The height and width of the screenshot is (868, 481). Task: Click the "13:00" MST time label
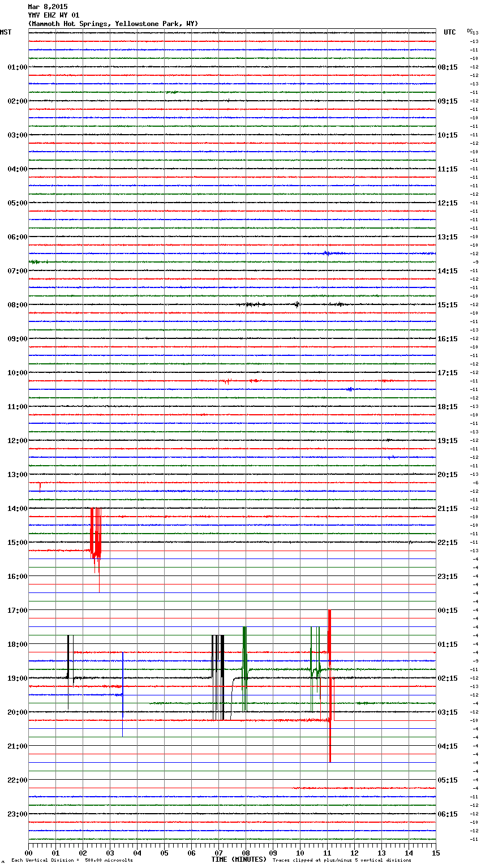[18, 474]
